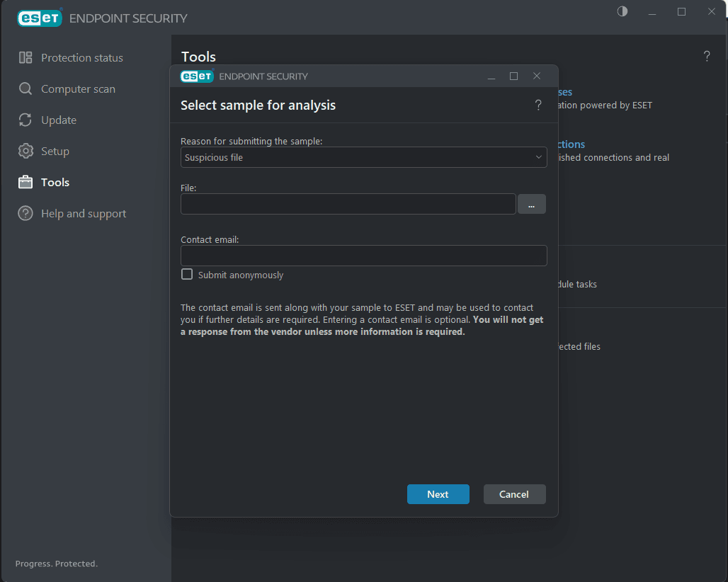Browse for file with the ... button
The height and width of the screenshot is (582, 728).
[531, 204]
